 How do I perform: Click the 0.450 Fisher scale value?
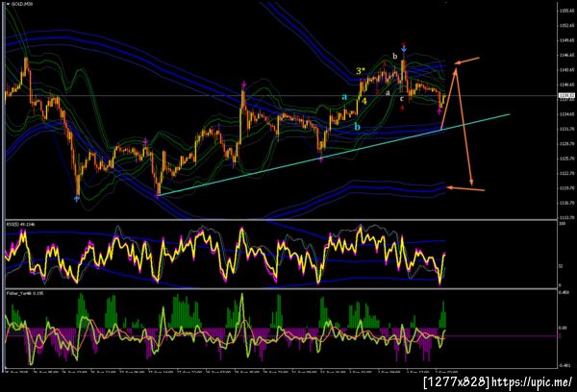[564, 293]
